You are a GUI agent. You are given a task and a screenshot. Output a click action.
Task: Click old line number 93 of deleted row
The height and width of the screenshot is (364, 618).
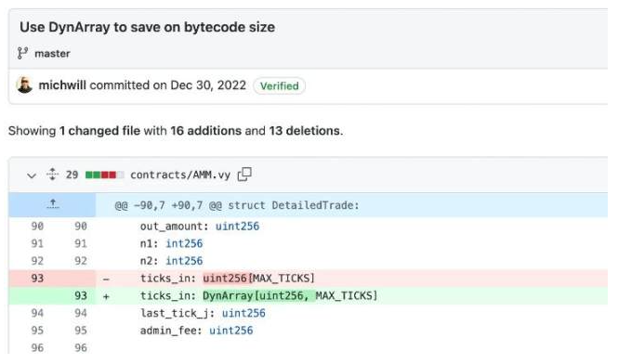click(x=37, y=279)
